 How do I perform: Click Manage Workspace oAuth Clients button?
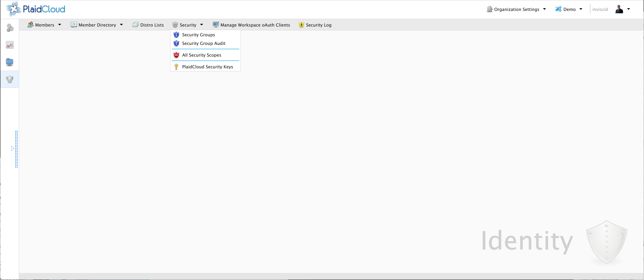tap(251, 25)
